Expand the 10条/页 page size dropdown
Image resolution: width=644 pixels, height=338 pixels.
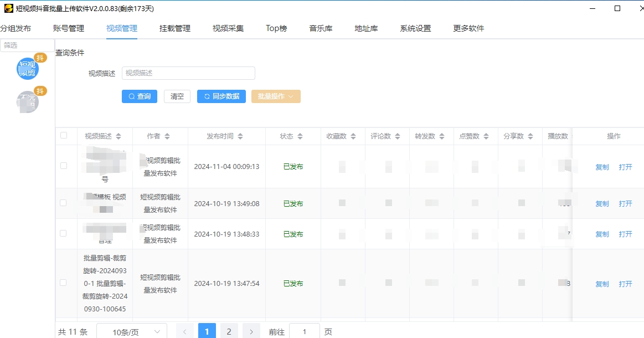pyautogui.click(x=132, y=331)
